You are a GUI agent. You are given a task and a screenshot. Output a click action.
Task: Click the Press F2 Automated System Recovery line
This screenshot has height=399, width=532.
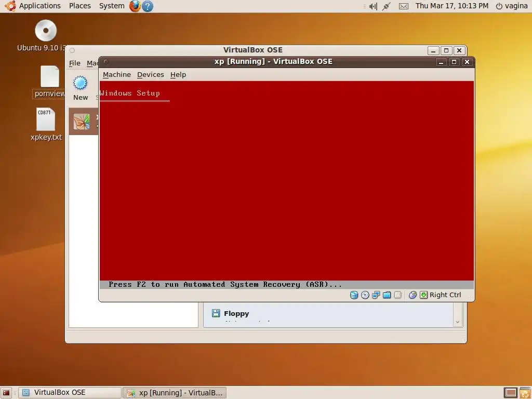pos(225,284)
